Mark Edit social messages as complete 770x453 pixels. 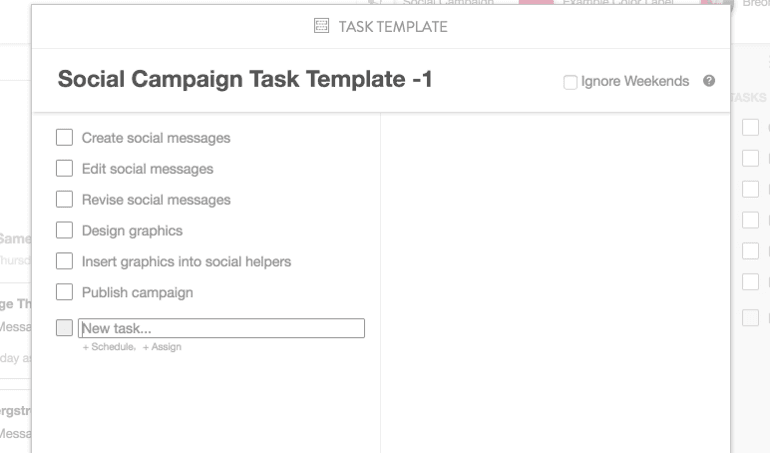pyautogui.click(x=65, y=169)
